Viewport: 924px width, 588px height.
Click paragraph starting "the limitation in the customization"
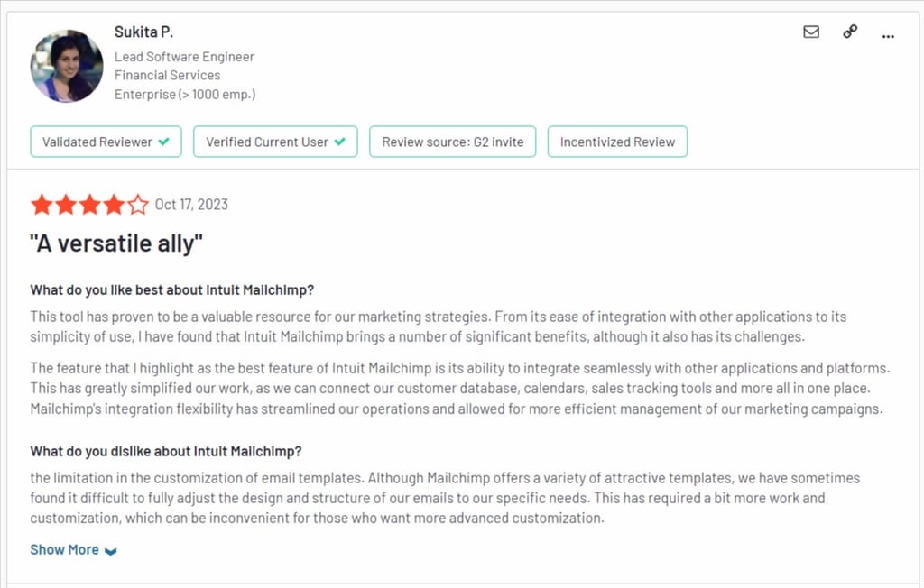[x=445, y=498]
